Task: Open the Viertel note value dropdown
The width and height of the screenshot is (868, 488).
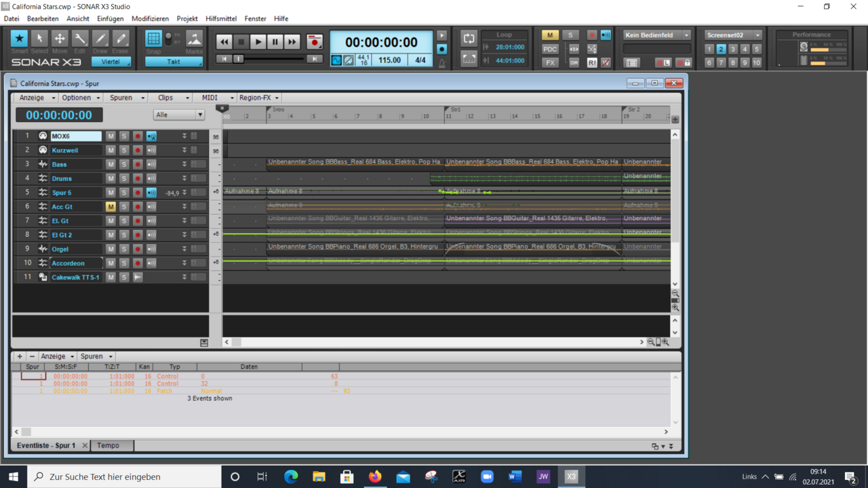Action: click(x=111, y=62)
